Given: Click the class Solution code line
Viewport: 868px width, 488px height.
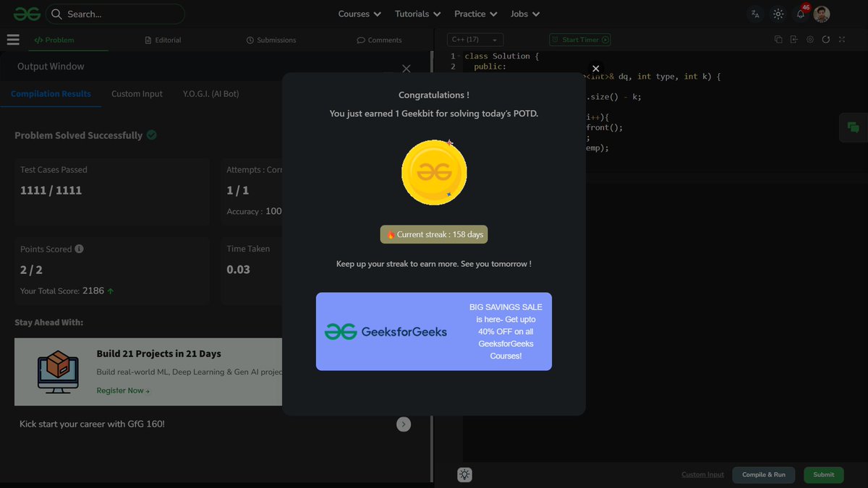Looking at the screenshot, I should coord(502,56).
